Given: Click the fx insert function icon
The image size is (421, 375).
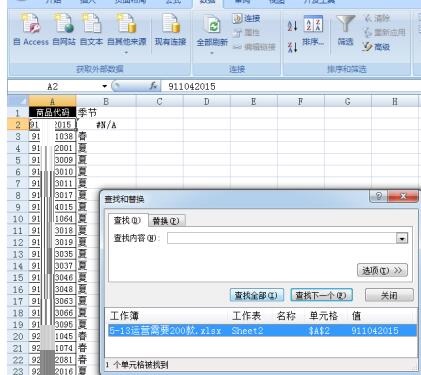Looking at the screenshot, I should 153,86.
